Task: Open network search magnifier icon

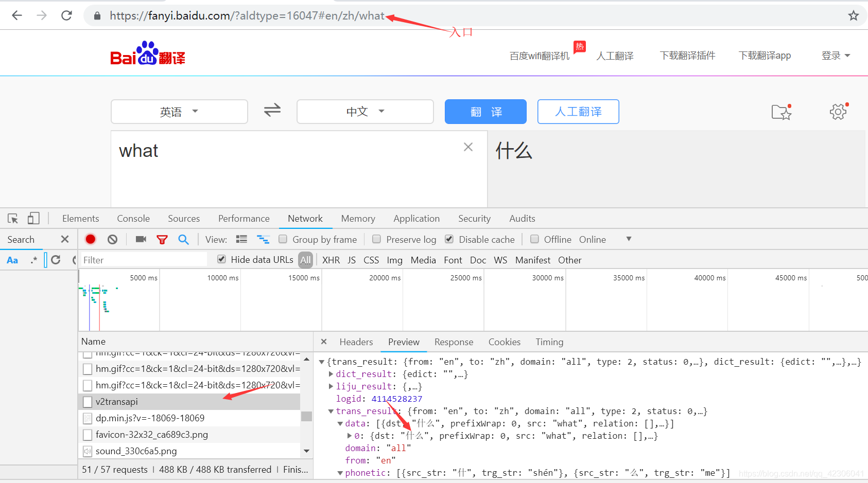Action: click(x=184, y=239)
